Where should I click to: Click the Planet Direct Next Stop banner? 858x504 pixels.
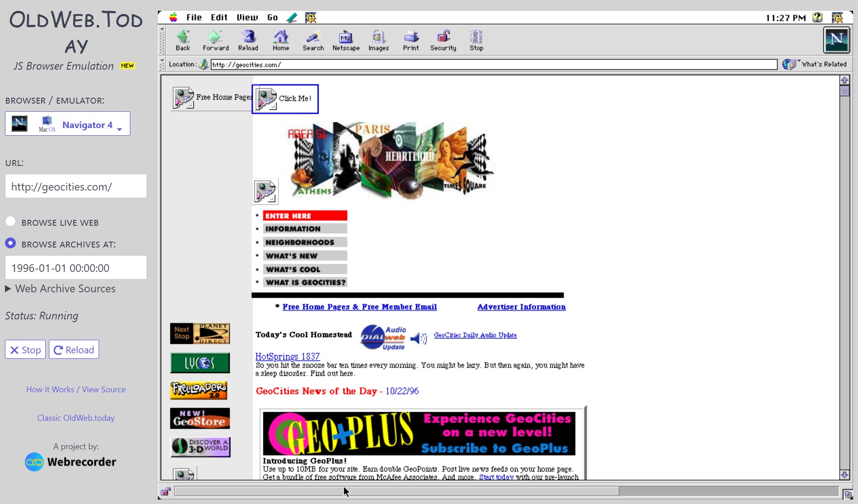[x=200, y=333]
